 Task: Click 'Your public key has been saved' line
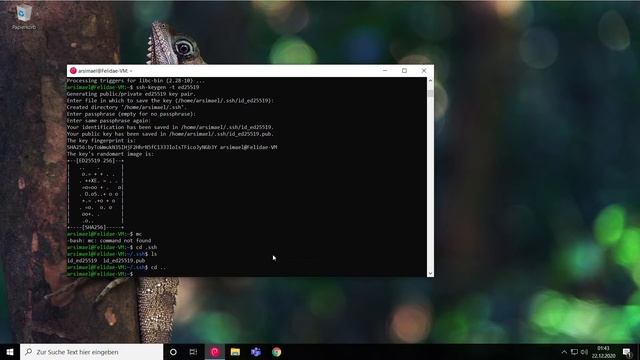click(x=170, y=134)
